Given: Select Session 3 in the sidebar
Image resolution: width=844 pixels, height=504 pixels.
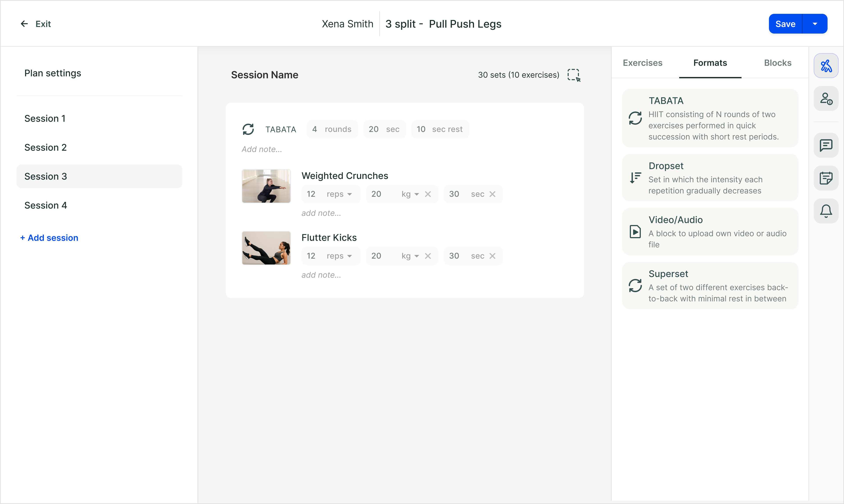Looking at the screenshot, I should click(x=99, y=176).
